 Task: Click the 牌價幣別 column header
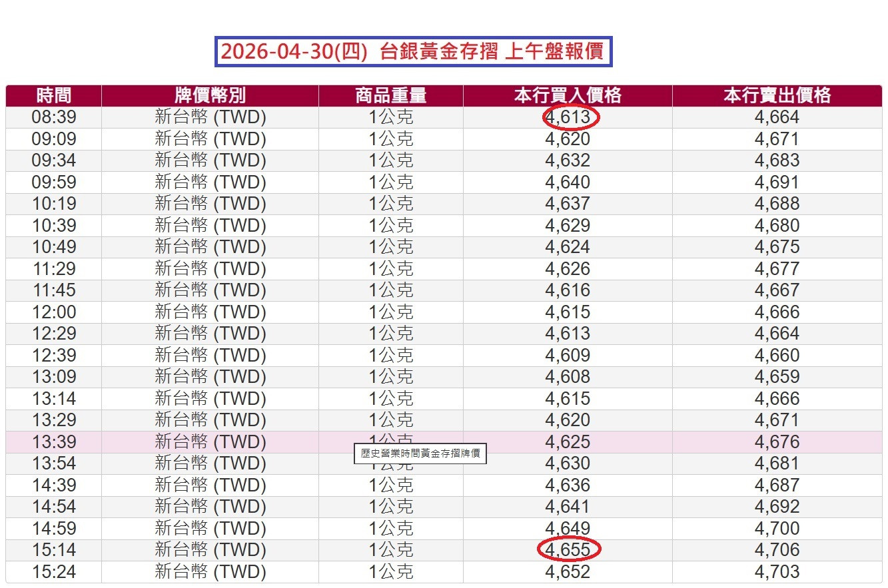[x=209, y=95]
